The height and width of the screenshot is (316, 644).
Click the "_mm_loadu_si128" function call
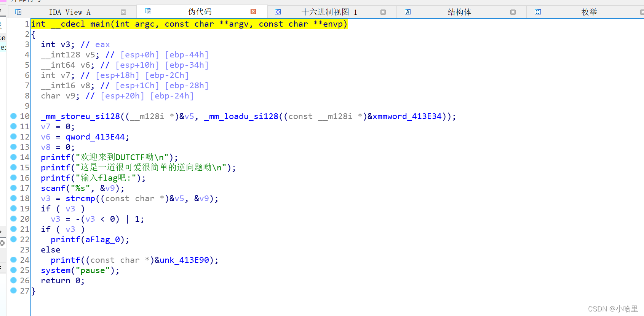(241, 116)
